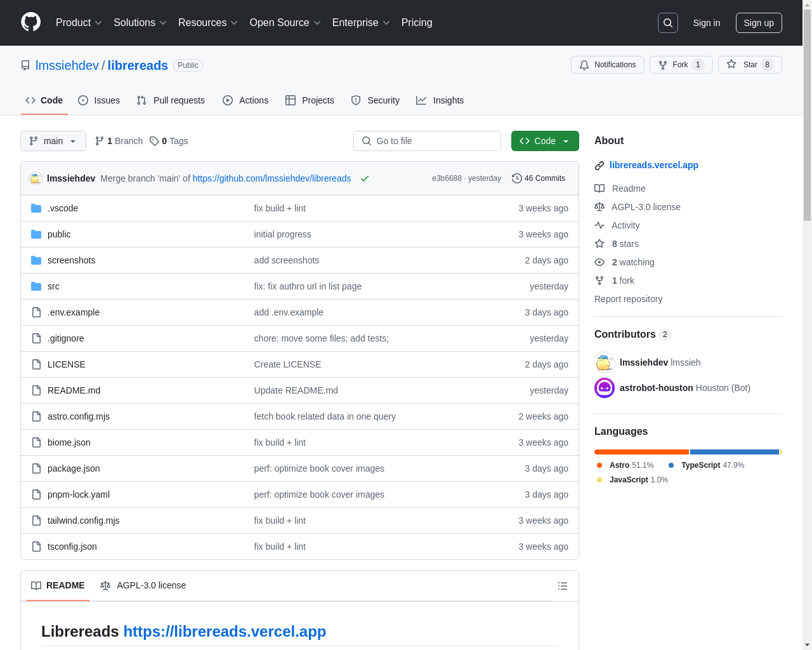Expand the Open Source menu

pyautogui.click(x=285, y=23)
